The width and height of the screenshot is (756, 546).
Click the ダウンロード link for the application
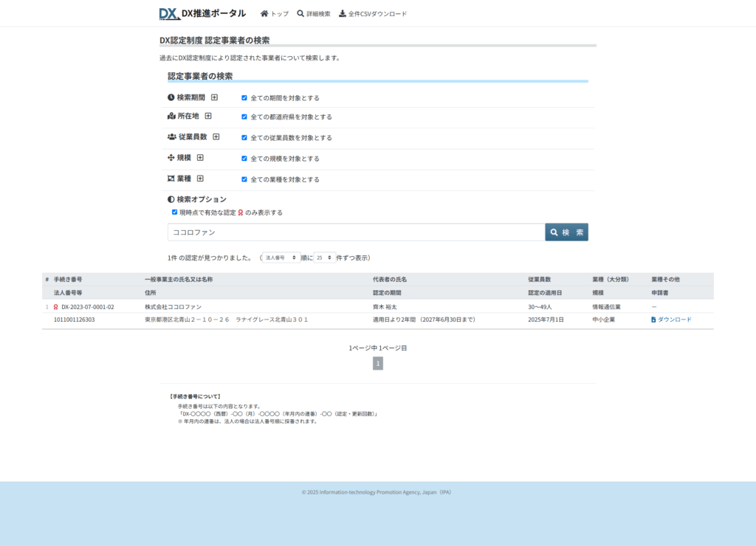(x=671, y=319)
